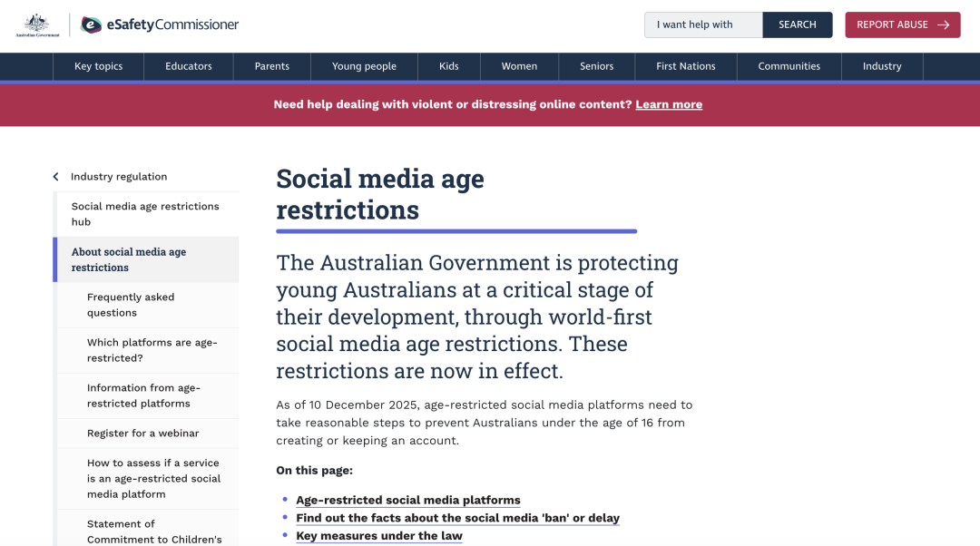Click the arrow icon in Report Abuse
The image size is (980, 546).
coord(944,25)
